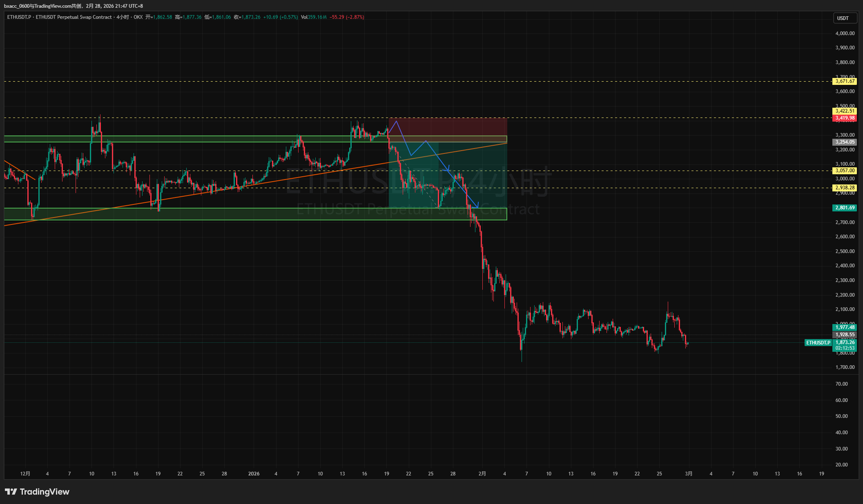This screenshot has height=504, width=863.
Task: Click the 60.00 indicator scale value
Action: click(841, 400)
